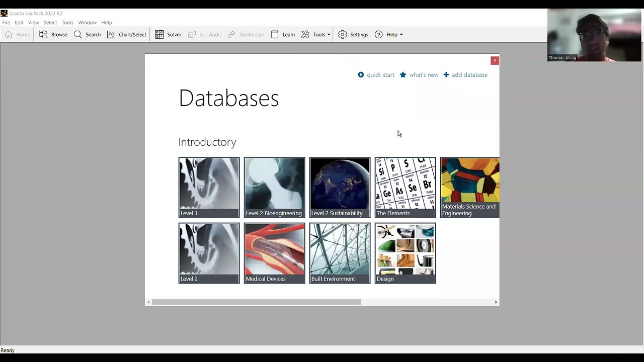
Task: Open the Edit menu
Action: click(19, 23)
